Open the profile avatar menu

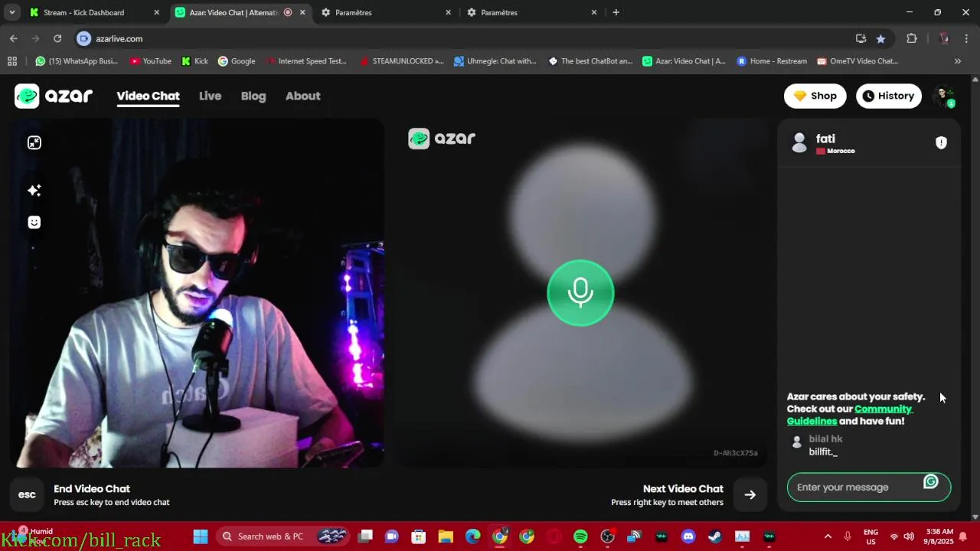click(944, 96)
